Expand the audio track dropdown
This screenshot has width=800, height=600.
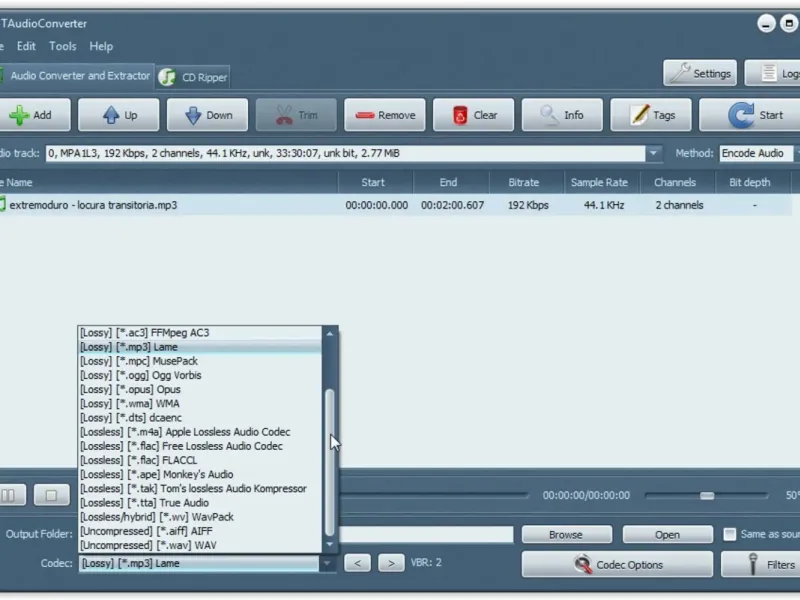(653, 153)
